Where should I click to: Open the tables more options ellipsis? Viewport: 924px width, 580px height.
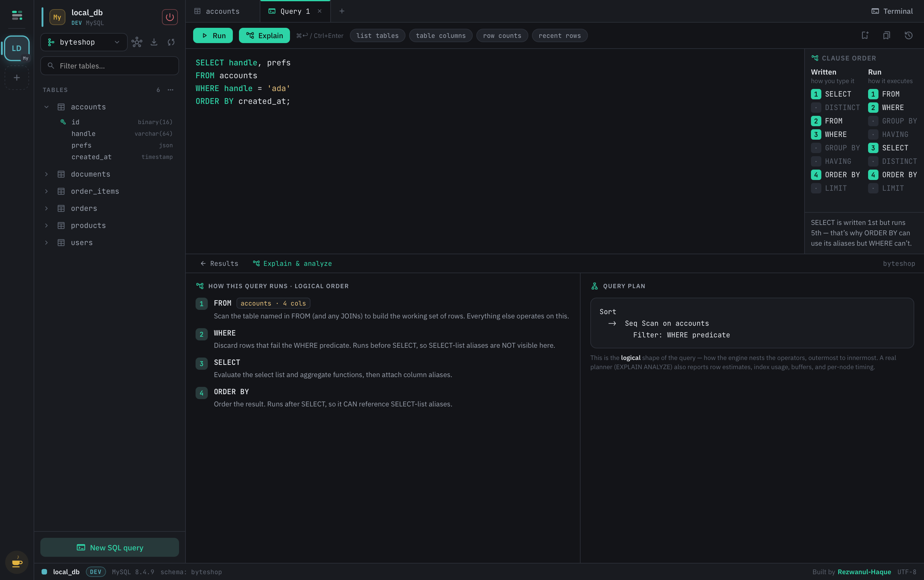170,90
